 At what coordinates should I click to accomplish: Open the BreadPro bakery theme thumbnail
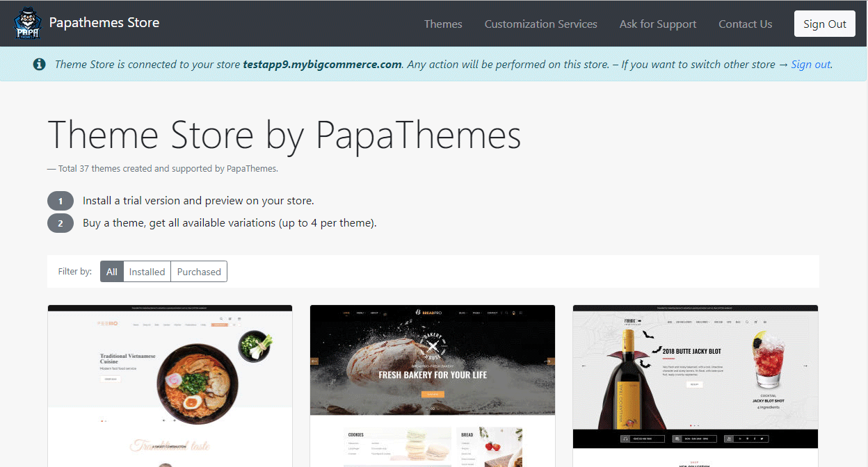tap(432, 386)
